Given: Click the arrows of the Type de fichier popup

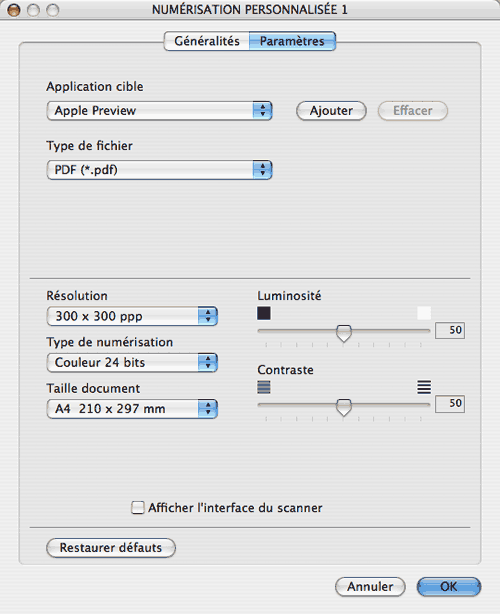Looking at the screenshot, I should 262,170.
